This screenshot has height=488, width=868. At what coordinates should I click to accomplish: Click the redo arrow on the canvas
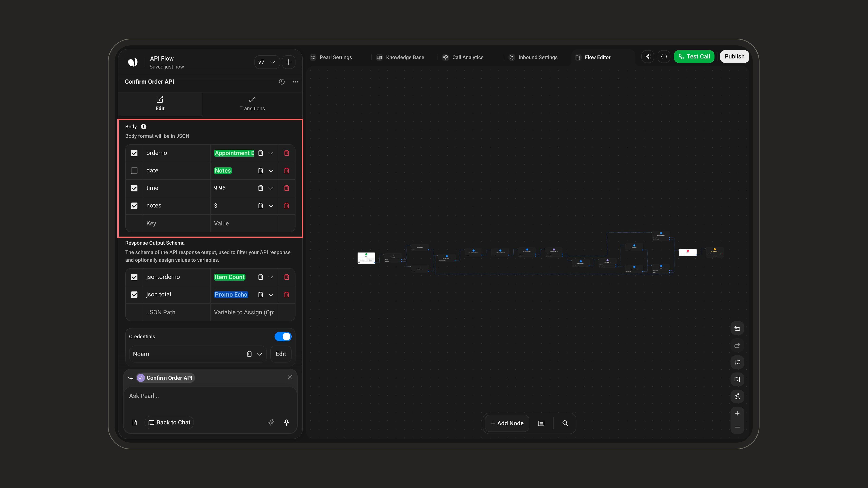click(x=737, y=345)
